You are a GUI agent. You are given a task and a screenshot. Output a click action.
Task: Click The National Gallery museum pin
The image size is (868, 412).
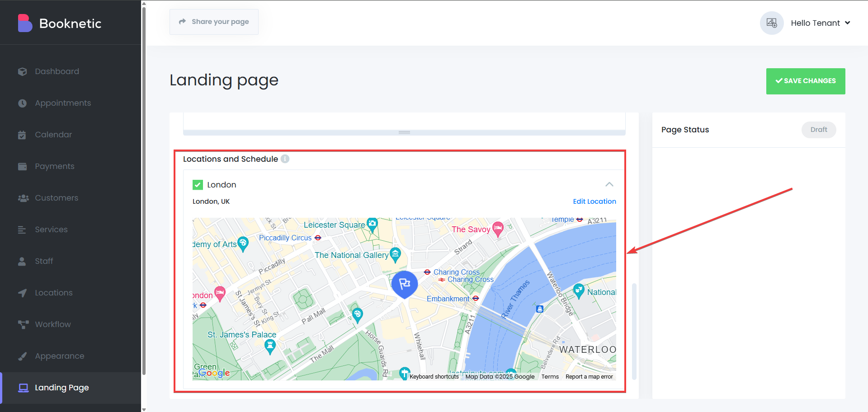click(395, 255)
